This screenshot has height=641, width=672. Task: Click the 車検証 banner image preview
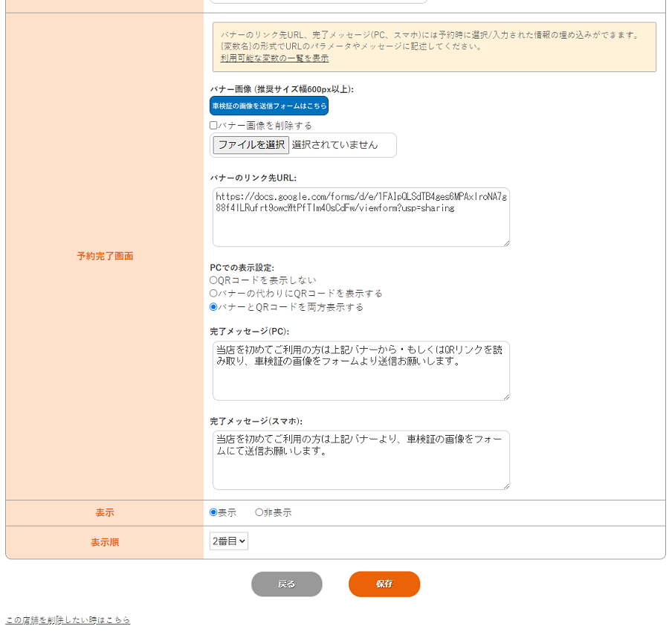point(268,106)
